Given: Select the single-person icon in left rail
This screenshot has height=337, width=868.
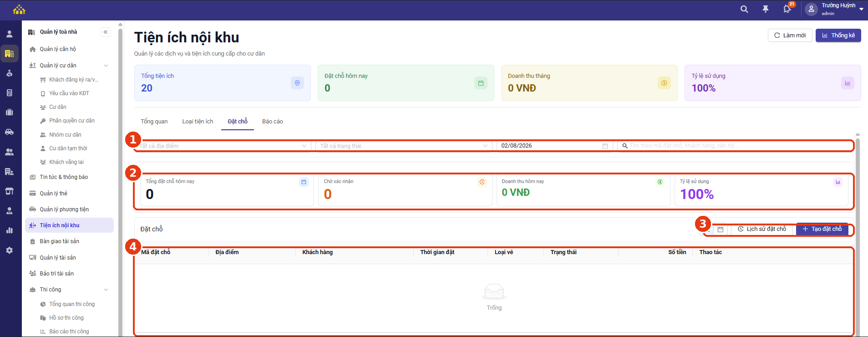Looking at the screenshot, I should tap(10, 34).
